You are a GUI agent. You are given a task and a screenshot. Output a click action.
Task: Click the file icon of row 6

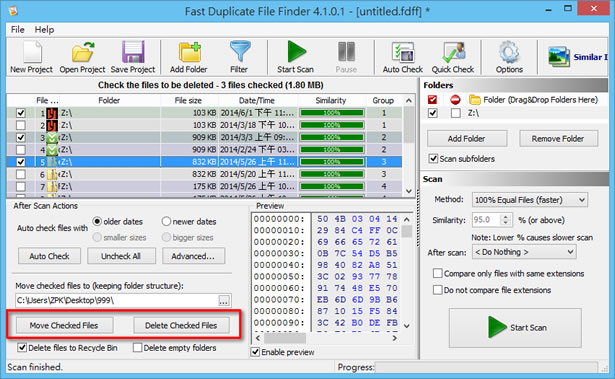tap(52, 174)
